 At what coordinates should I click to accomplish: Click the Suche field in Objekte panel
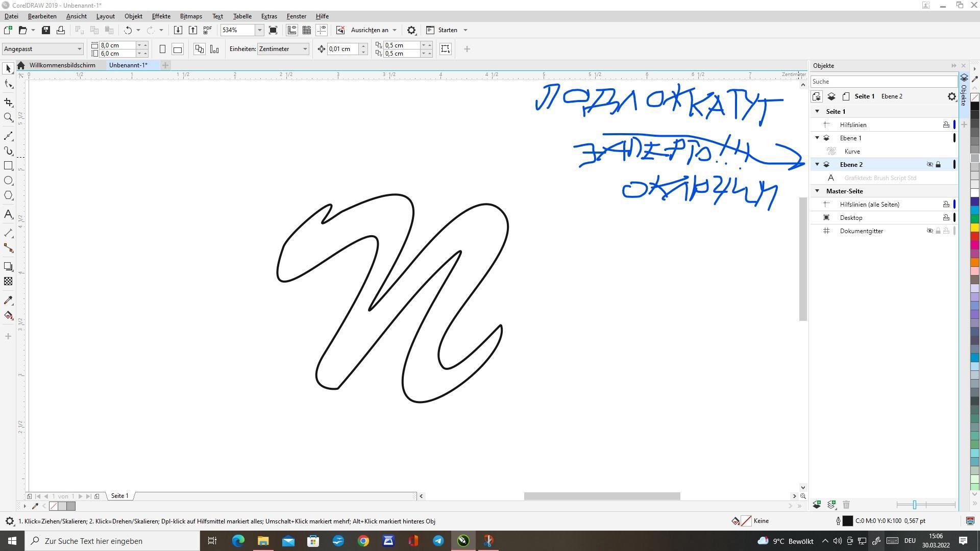coord(883,82)
